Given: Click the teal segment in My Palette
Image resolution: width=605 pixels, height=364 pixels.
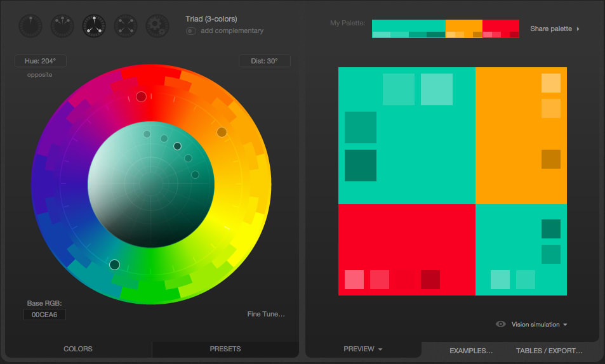Looking at the screenshot, I should [x=409, y=29].
